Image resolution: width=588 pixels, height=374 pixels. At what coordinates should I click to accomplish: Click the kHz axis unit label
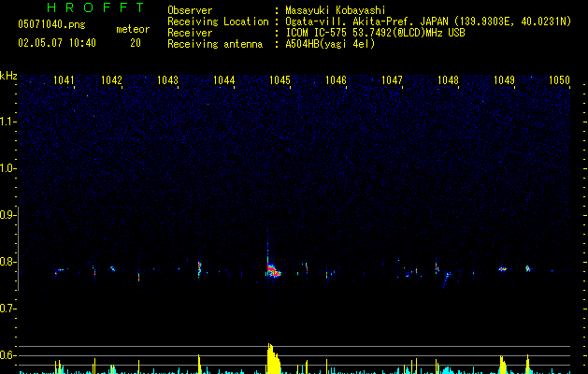click(8, 76)
